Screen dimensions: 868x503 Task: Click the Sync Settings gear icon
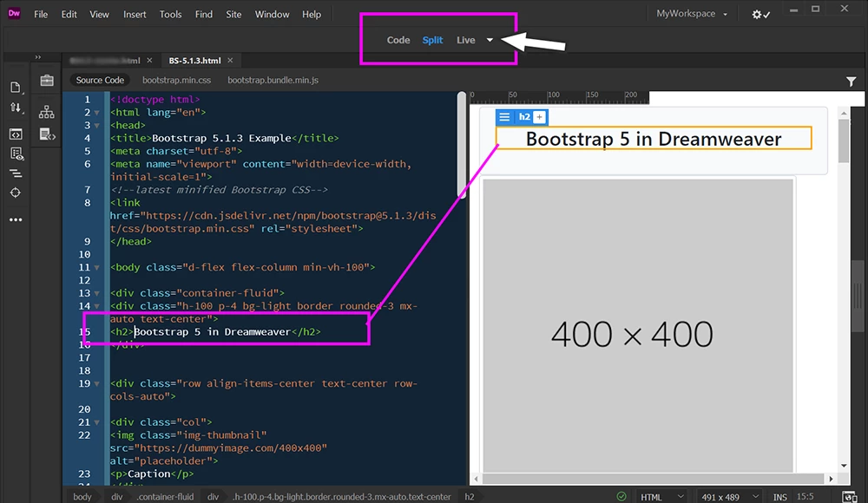(760, 15)
